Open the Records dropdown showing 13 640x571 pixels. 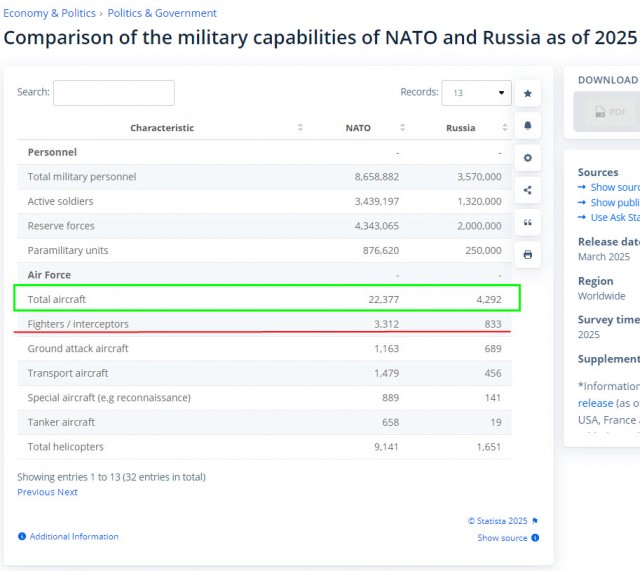coord(476,93)
